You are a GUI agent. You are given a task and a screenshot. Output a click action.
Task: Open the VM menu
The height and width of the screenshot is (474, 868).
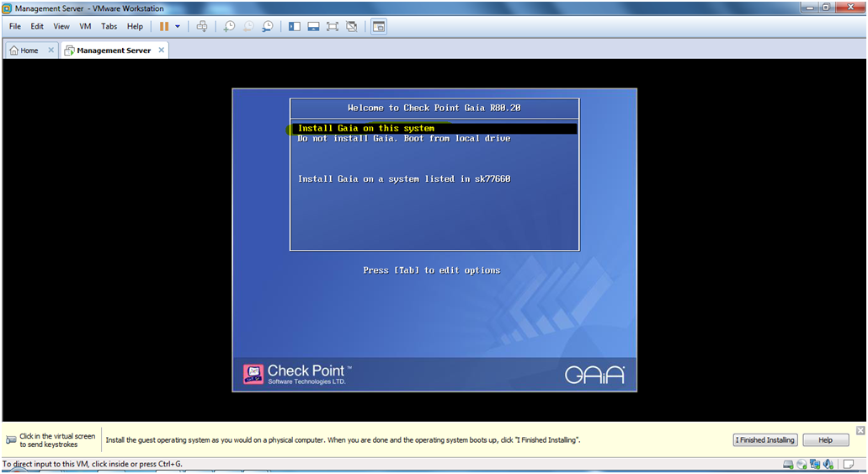click(x=85, y=27)
